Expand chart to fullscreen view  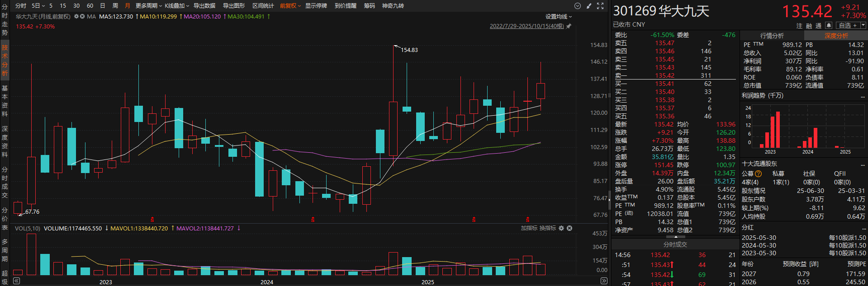click(x=600, y=6)
